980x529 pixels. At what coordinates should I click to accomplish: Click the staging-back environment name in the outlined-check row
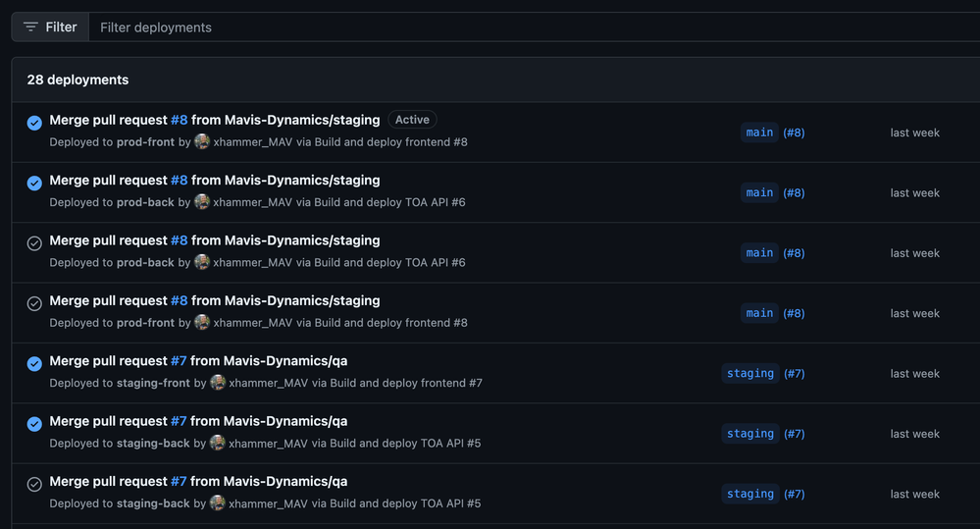(152, 503)
